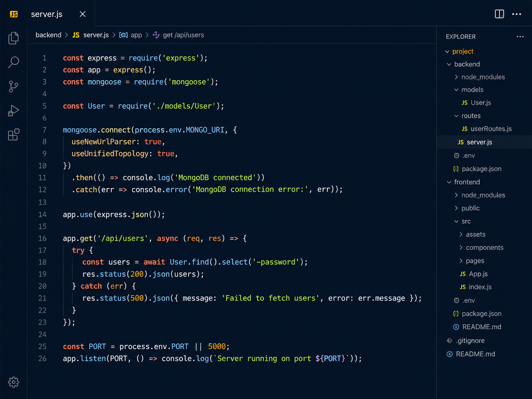This screenshot has width=532, height=399.
Task: Collapse the frontend folder
Action: point(449,182)
